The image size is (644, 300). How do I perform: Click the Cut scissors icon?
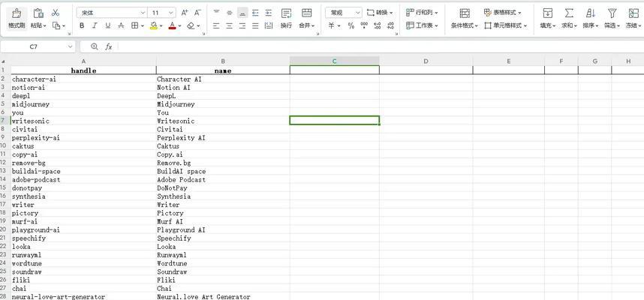(56, 13)
